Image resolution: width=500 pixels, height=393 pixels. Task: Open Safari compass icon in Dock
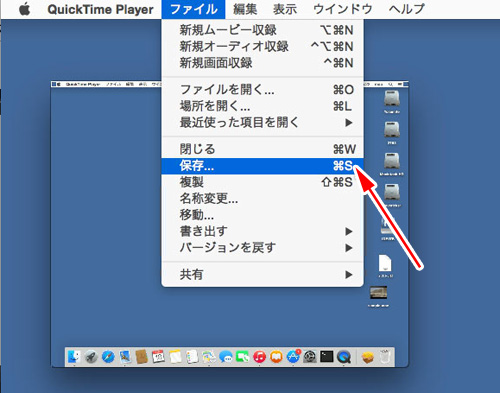coord(108,357)
